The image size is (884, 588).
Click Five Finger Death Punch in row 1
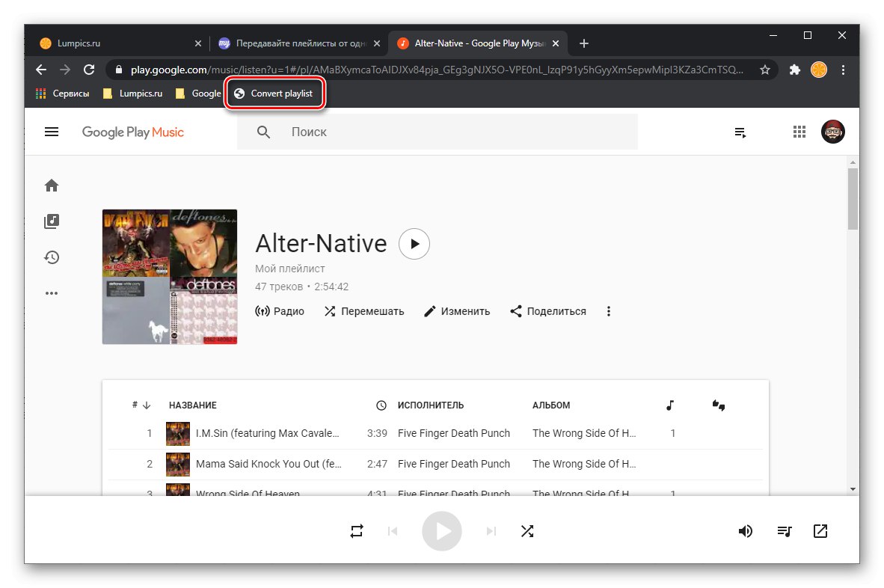tap(454, 434)
